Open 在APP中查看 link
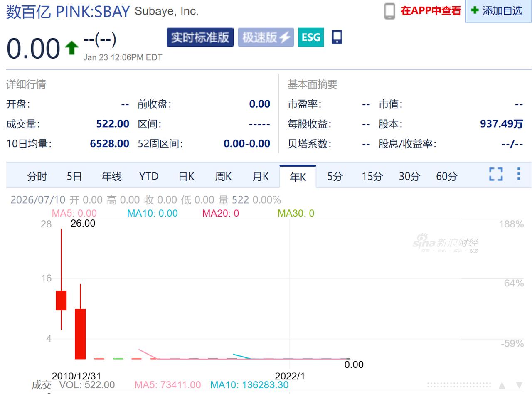The image size is (532, 394). (x=431, y=11)
